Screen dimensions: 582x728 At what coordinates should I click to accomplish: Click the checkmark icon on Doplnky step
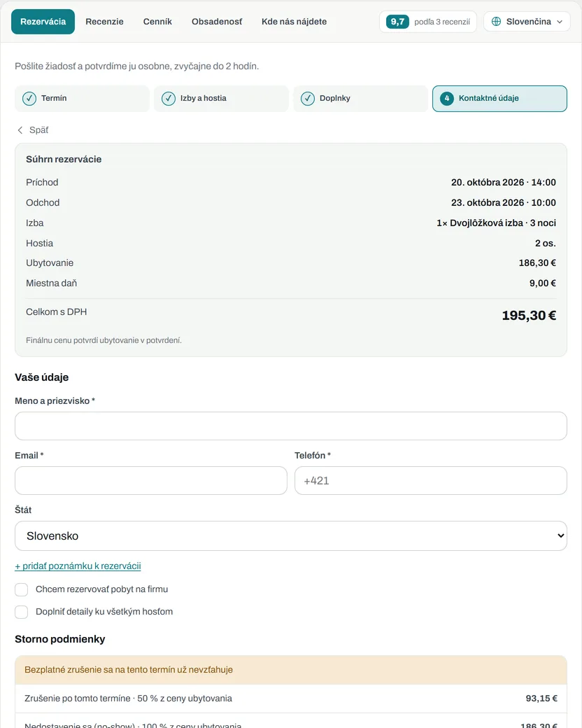[x=308, y=99]
